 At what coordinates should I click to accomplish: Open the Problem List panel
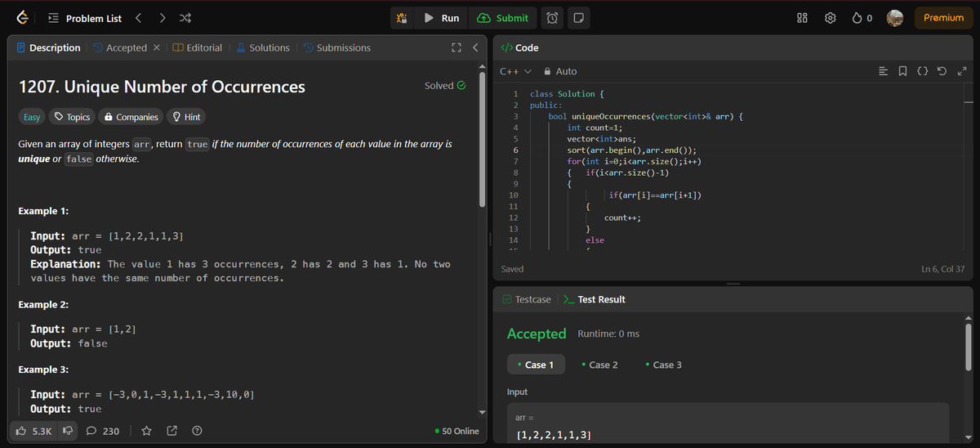click(x=85, y=18)
